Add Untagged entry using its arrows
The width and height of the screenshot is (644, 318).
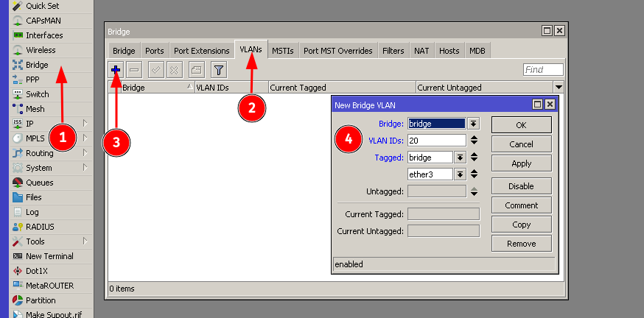pyautogui.click(x=475, y=191)
